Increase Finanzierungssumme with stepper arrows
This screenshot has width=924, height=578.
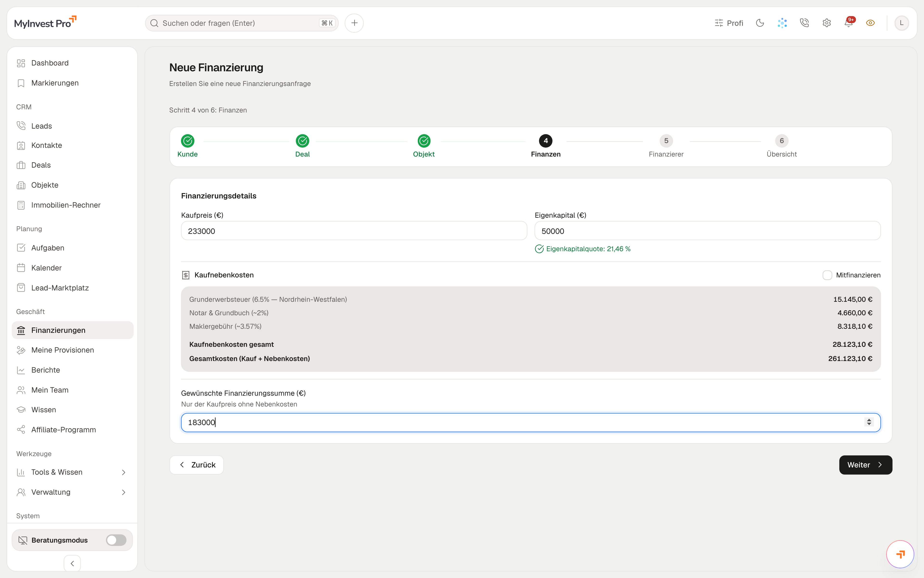[869, 420]
